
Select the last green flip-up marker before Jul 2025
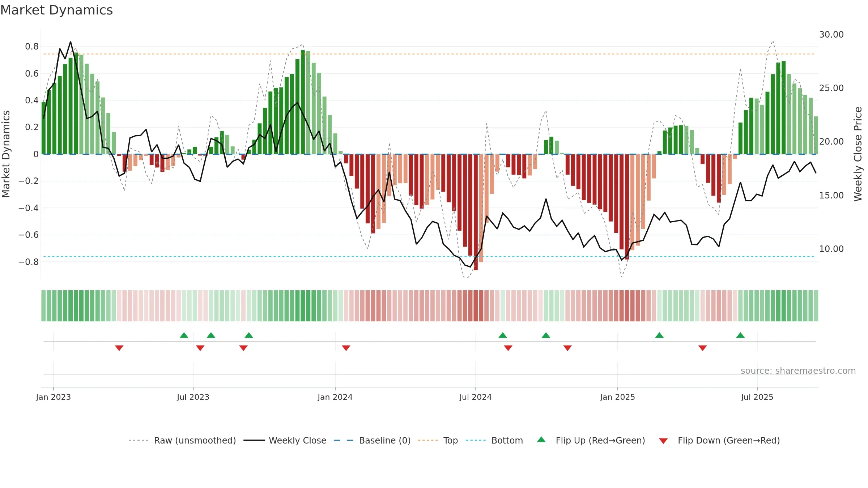(x=740, y=335)
